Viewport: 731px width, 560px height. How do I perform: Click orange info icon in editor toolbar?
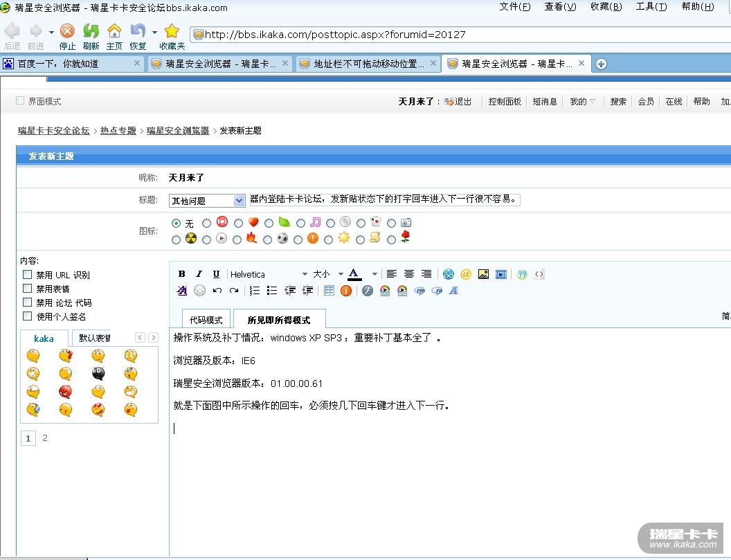(346, 291)
